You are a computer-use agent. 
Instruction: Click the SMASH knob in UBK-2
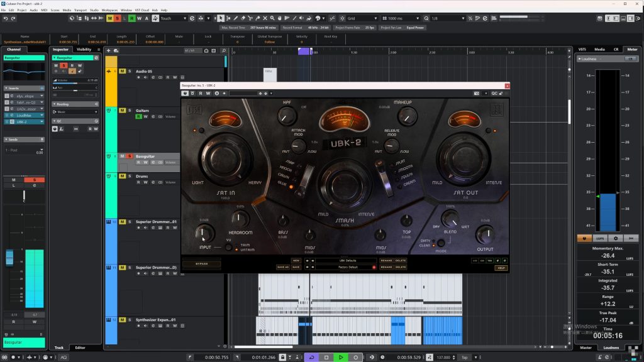click(x=344, y=185)
